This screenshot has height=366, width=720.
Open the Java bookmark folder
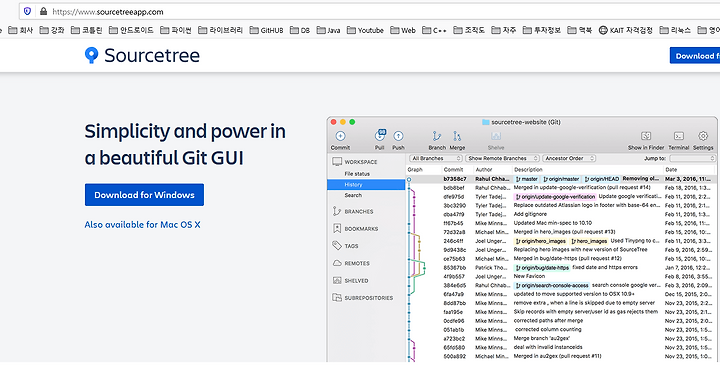point(328,30)
